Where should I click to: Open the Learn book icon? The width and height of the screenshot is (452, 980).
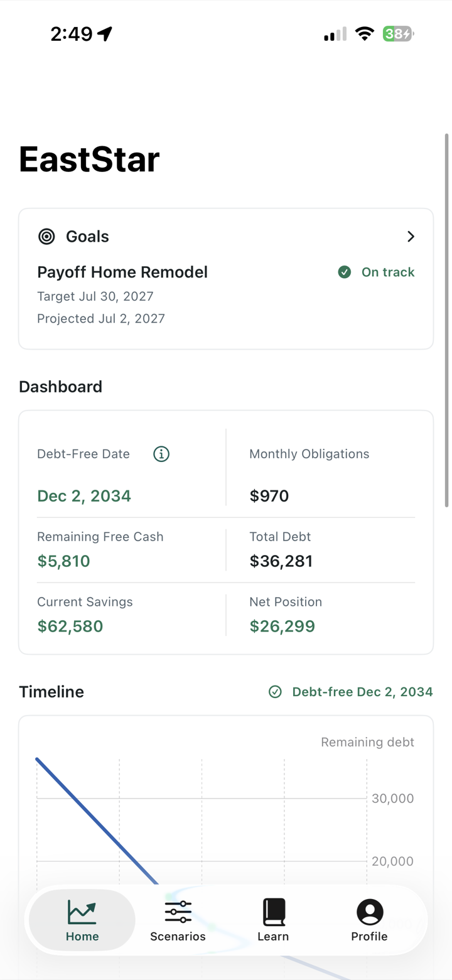274,912
